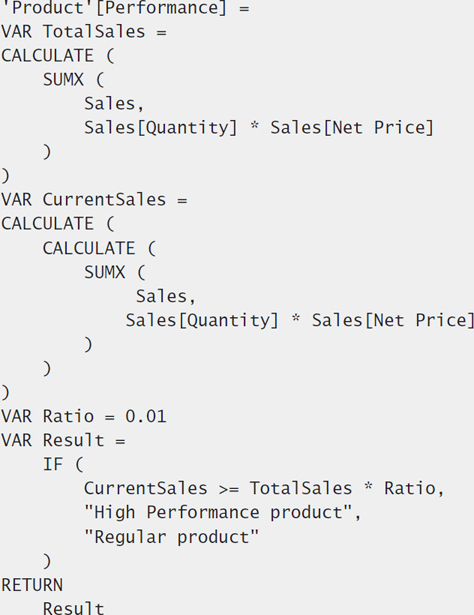This screenshot has width=474, height=615.
Task: Click the nested inner CALCULATE keyword
Action: click(89, 248)
